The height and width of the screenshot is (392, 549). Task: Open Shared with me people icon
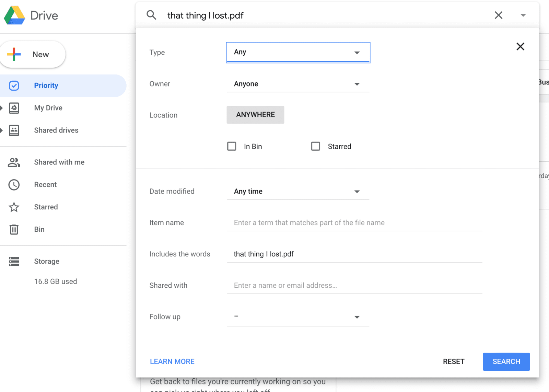(14, 162)
